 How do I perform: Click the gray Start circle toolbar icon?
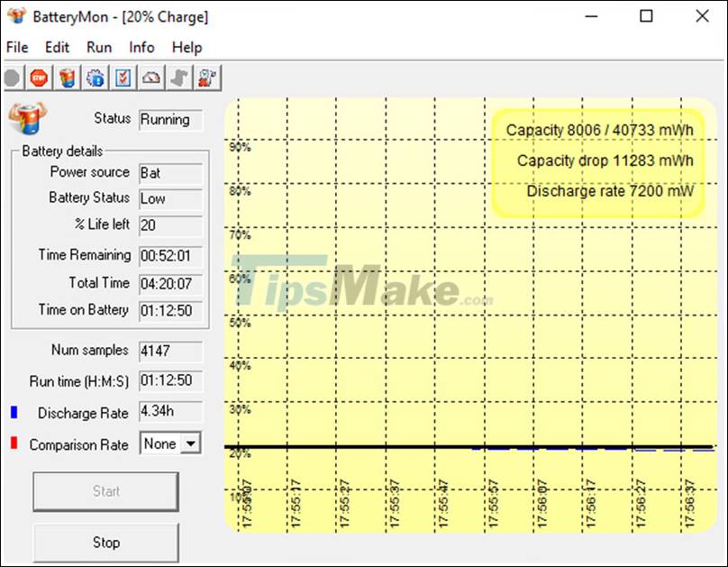[x=11, y=78]
